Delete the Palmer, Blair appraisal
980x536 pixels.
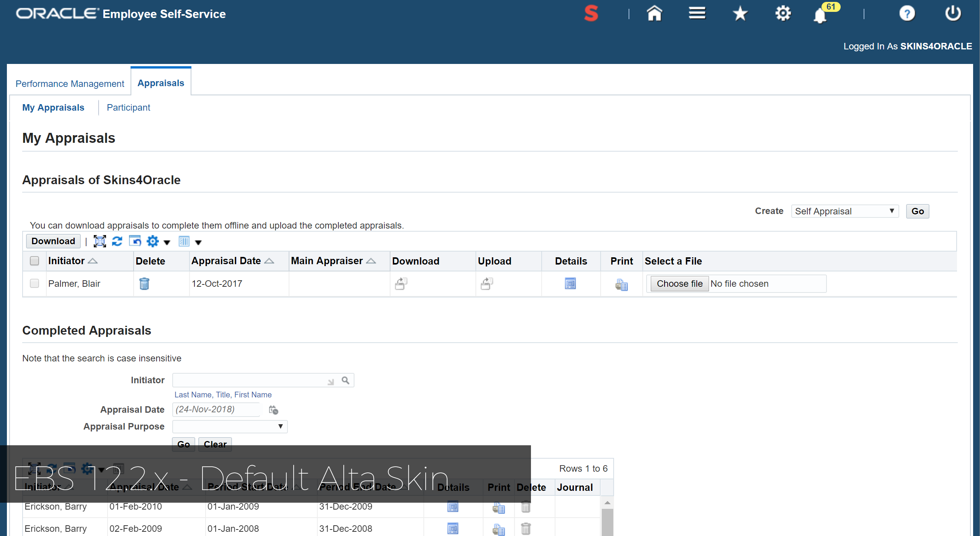[x=144, y=284]
